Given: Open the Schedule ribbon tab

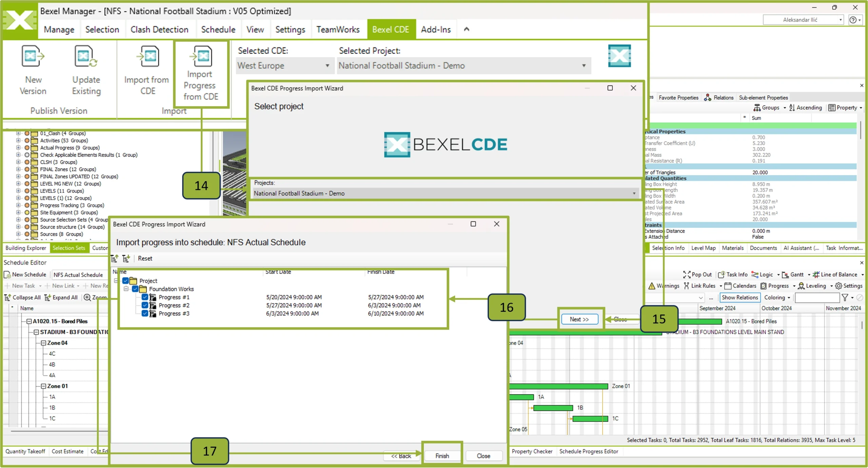Looking at the screenshot, I should click(x=218, y=30).
